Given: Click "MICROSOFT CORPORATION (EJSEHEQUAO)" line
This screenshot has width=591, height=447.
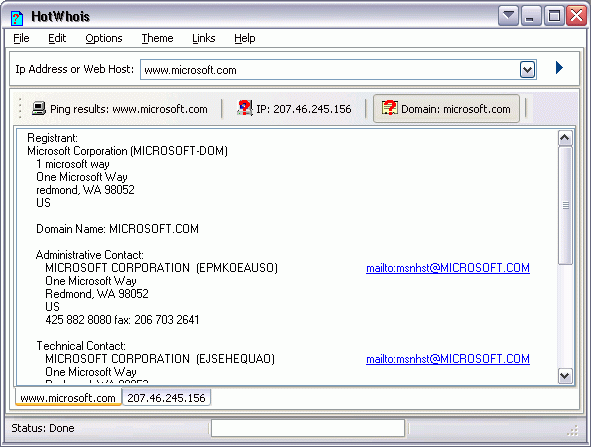Looking at the screenshot, I should (160, 359).
